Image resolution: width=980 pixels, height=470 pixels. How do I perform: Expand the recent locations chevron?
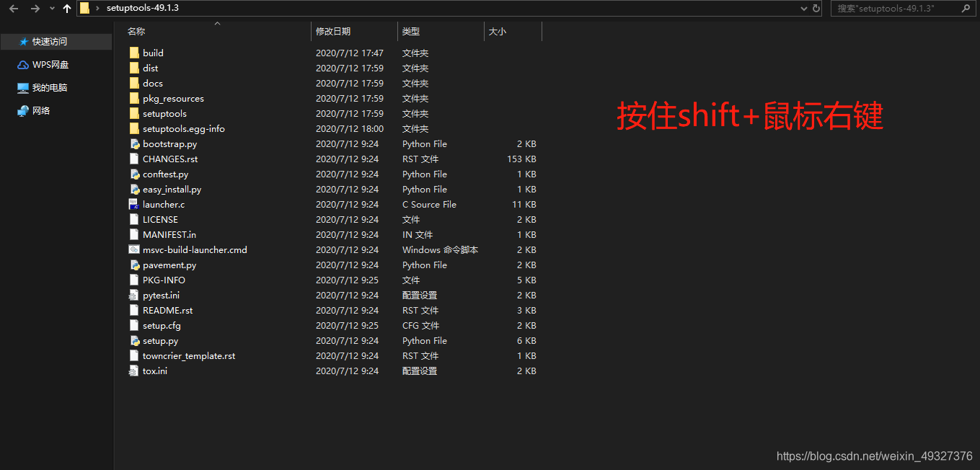[x=50, y=9]
